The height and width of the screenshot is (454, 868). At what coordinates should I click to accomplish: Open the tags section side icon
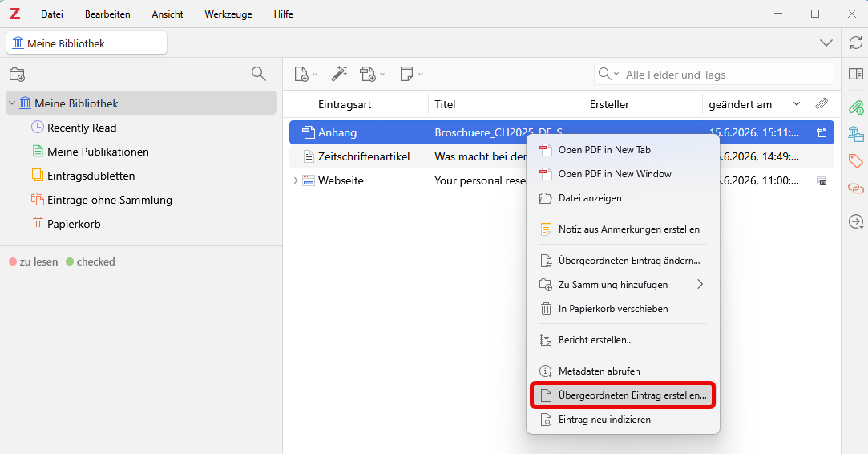pyautogui.click(x=856, y=161)
